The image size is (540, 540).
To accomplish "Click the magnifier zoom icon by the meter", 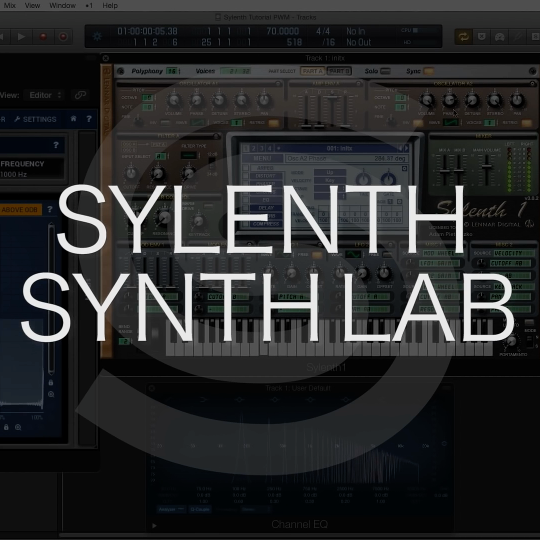I will 51,394.
